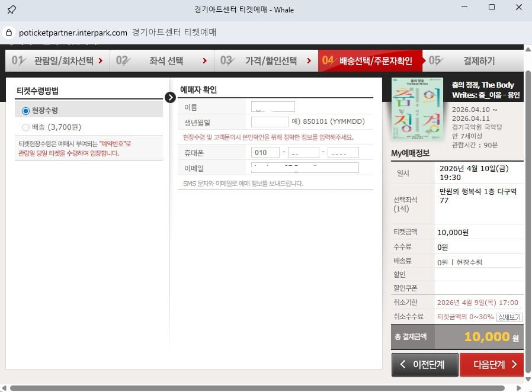The width and height of the screenshot is (532, 392).
Task: Click 상세보기 cancellation fee button
Action: (x=509, y=317)
